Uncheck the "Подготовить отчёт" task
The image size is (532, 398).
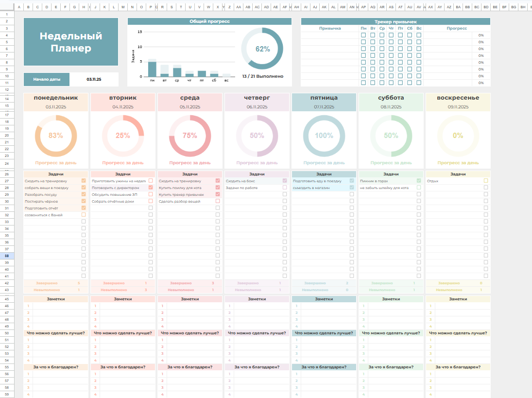pos(84,208)
